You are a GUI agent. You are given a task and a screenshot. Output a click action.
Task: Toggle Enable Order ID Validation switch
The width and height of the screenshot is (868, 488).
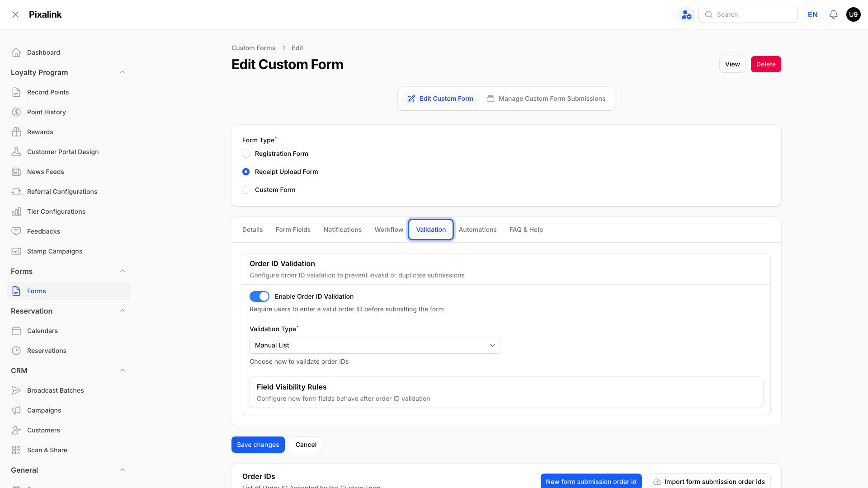(259, 296)
